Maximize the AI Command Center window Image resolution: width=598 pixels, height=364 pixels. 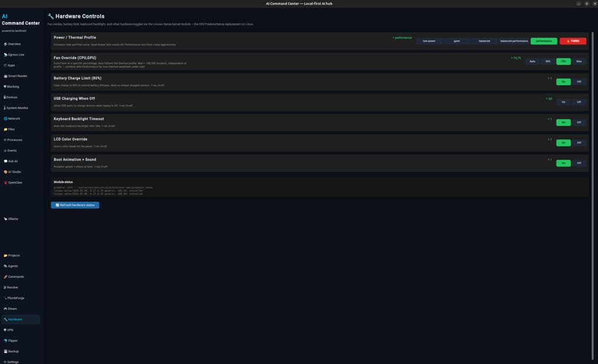tap(586, 3)
